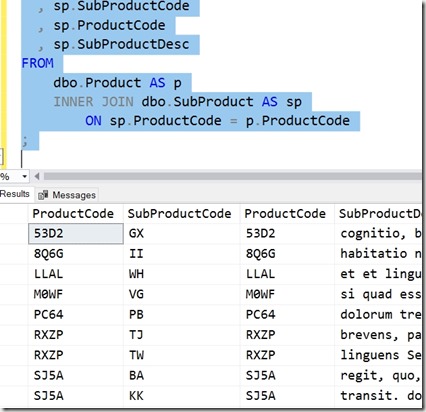Viewport: 426px width, 412px height.
Task: Click the TJ SubProductCode cell
Action: [x=182, y=335]
